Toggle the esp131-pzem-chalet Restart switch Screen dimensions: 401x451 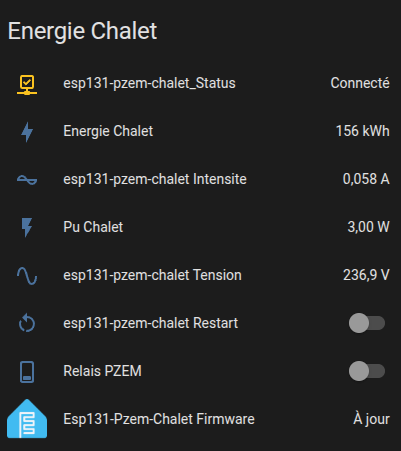(x=367, y=323)
